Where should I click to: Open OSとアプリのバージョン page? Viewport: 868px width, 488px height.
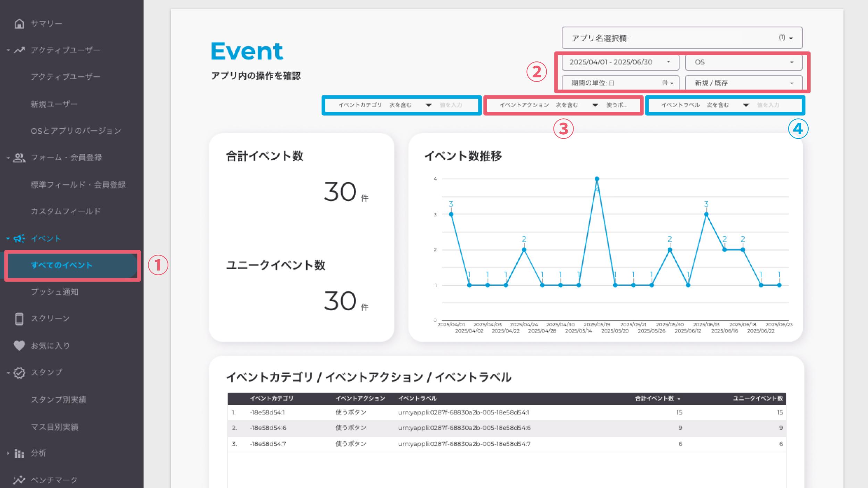tap(76, 131)
